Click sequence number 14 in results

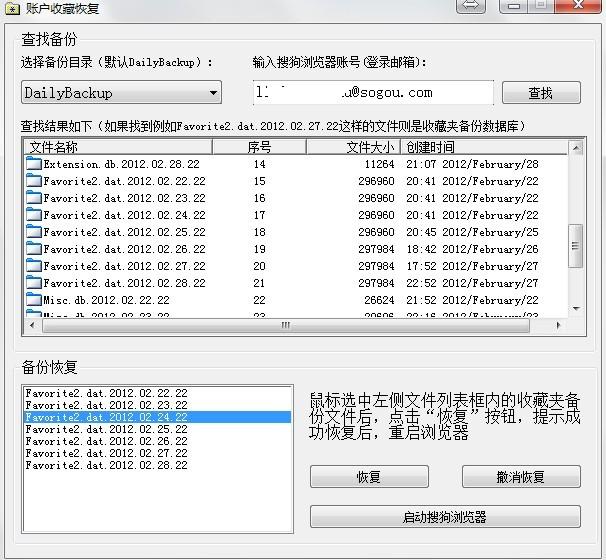tap(259, 164)
